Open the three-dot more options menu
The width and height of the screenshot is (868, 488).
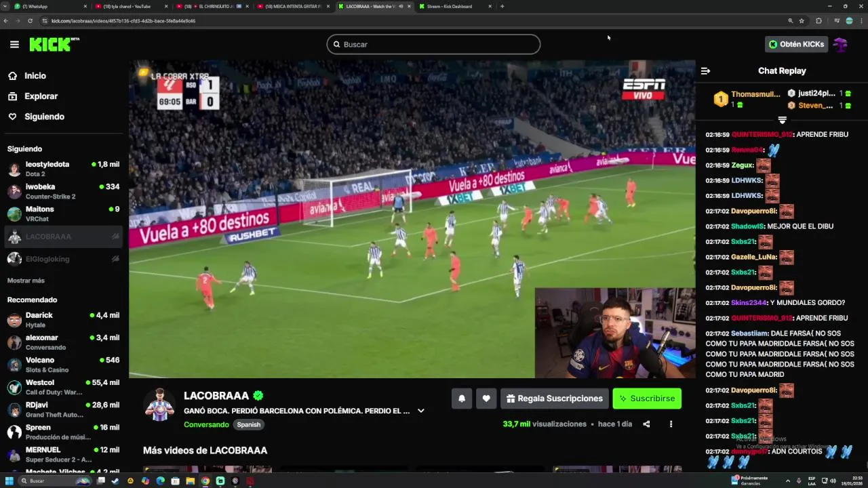(x=671, y=424)
